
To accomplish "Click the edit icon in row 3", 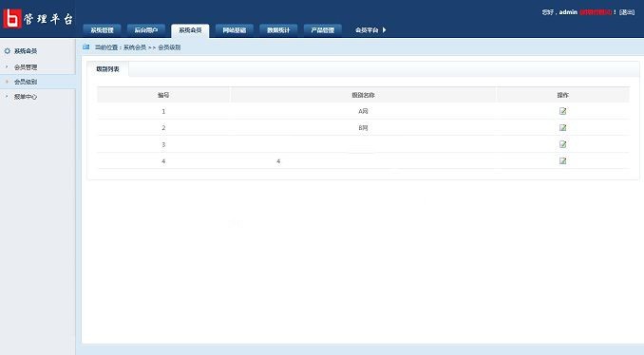I will (x=562, y=144).
